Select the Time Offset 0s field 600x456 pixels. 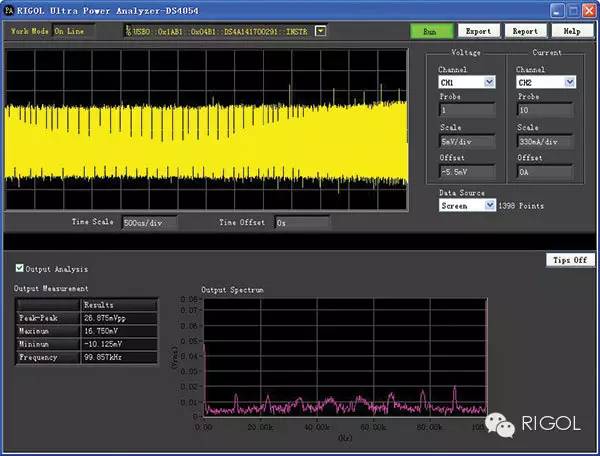click(304, 222)
